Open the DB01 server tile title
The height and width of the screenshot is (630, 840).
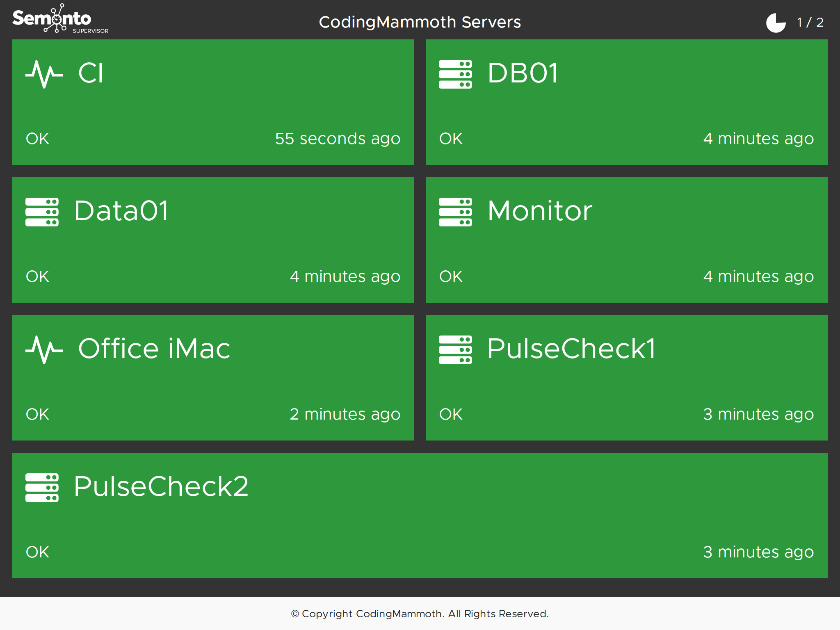(523, 73)
